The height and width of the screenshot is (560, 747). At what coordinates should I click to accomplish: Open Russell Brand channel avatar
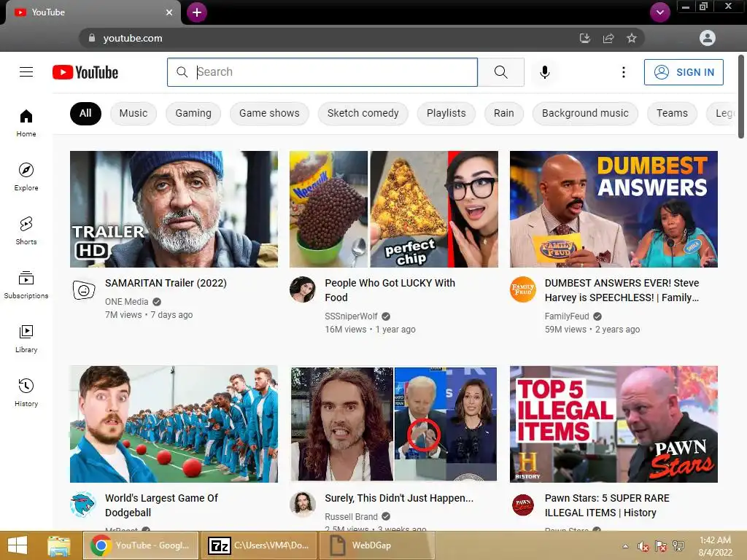pos(303,505)
